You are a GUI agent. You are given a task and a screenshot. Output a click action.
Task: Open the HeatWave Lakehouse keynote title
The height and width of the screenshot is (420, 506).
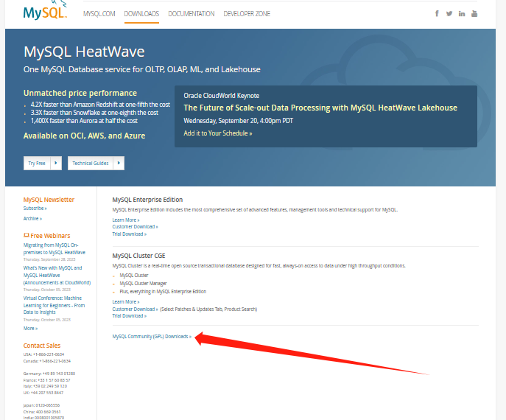coord(320,108)
